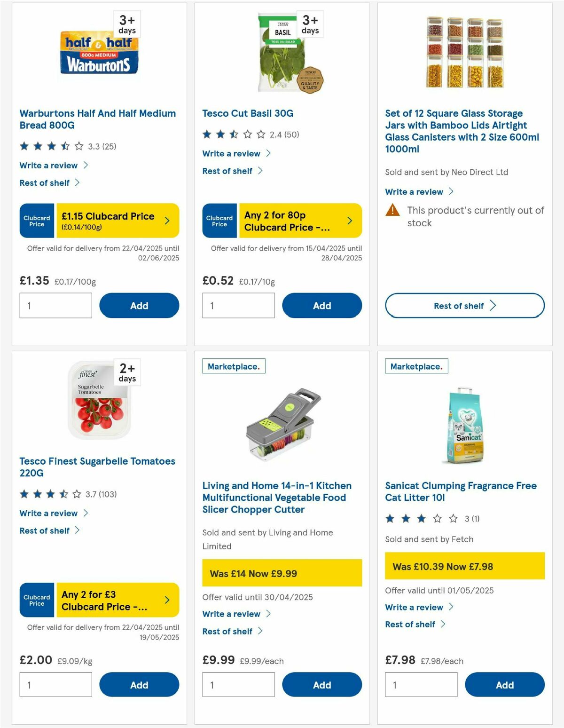Click the quantity field for the vegetable slicer
The height and width of the screenshot is (728, 564).
[x=238, y=685]
